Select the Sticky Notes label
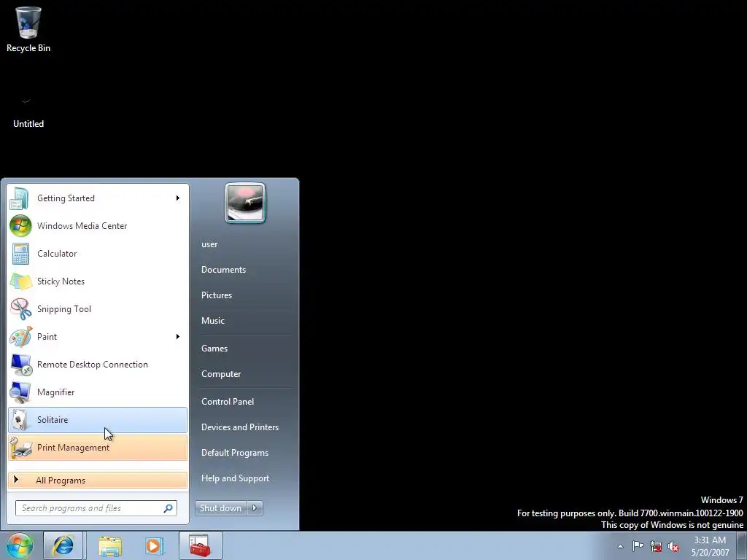747x560 pixels. [x=61, y=281]
